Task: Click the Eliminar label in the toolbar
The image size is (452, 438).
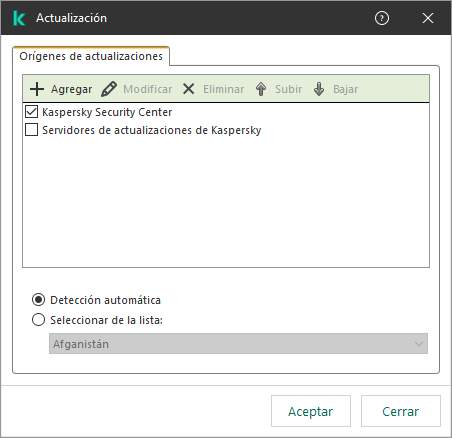Action: 224,89
